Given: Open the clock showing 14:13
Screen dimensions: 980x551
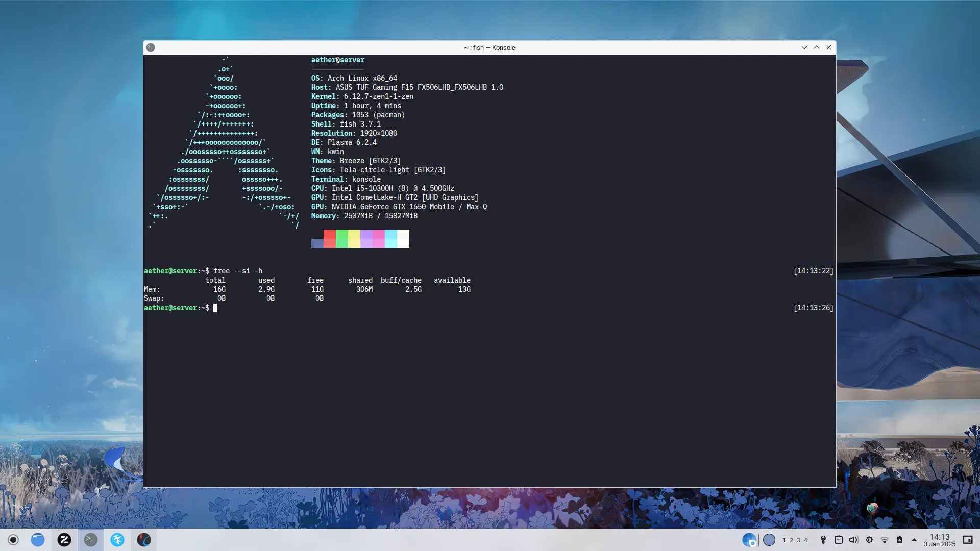Looking at the screenshot, I should (940, 540).
